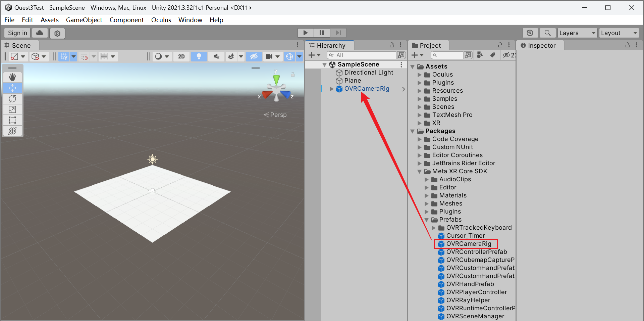The width and height of the screenshot is (644, 321).
Task: Select Directional Light sun gizmo in scene
Action: (153, 159)
